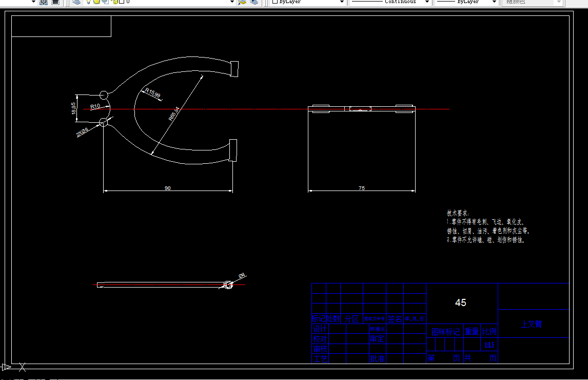The image size is (588, 380).
Task: Click the ByLayer color swatch box
Action: click(x=275, y=2)
